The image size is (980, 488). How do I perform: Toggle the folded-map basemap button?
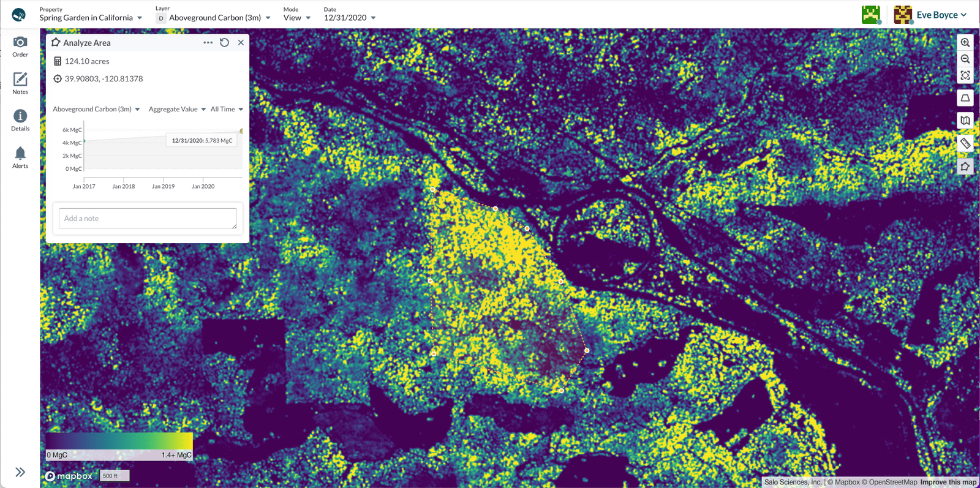965,121
